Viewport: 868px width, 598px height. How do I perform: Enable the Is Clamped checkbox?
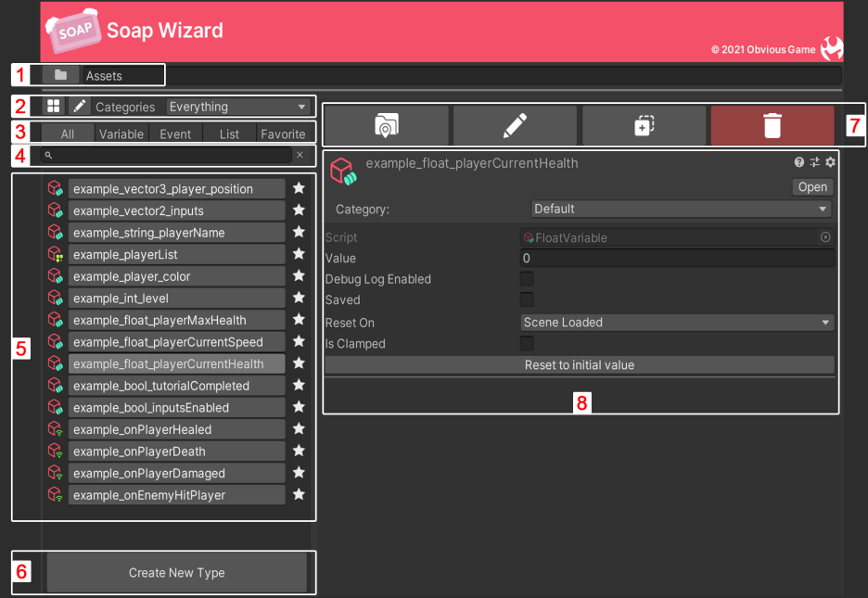coord(527,344)
